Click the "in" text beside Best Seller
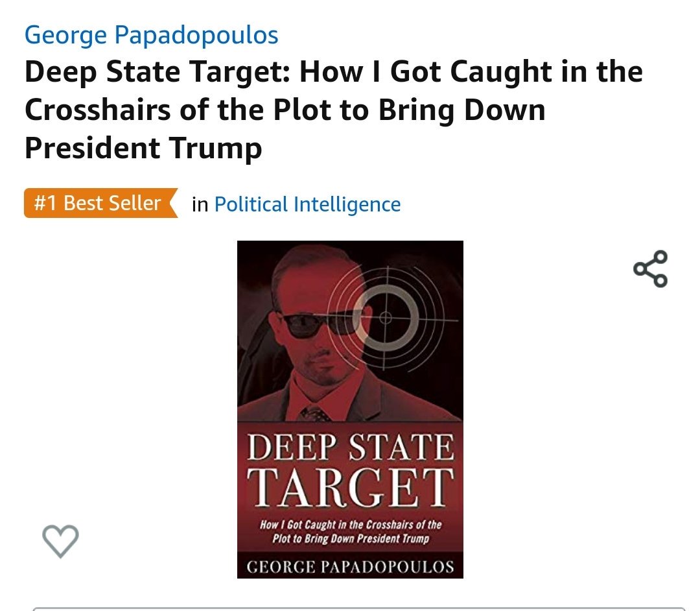 click(200, 204)
